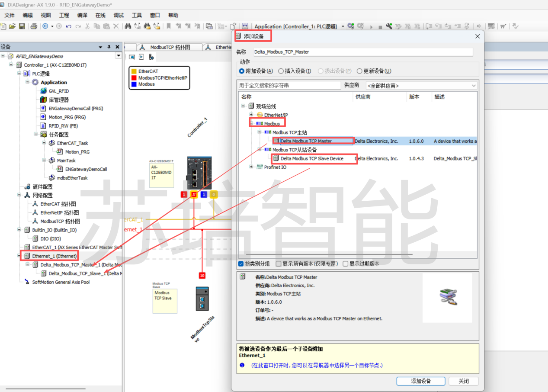
Task: Switch to the ModbusTCP 拓扑图 tab
Action: coord(170,47)
